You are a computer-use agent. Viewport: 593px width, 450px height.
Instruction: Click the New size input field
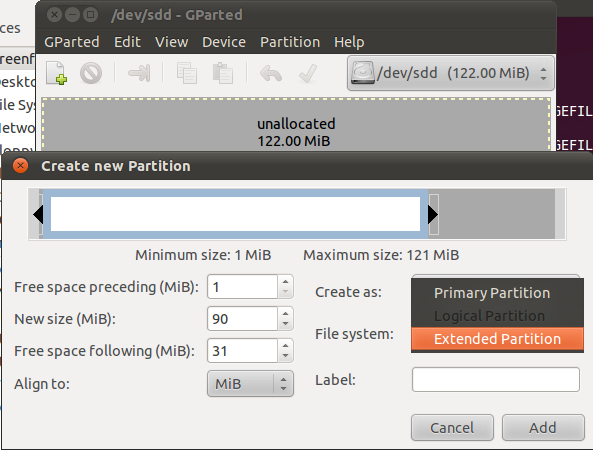[242, 319]
